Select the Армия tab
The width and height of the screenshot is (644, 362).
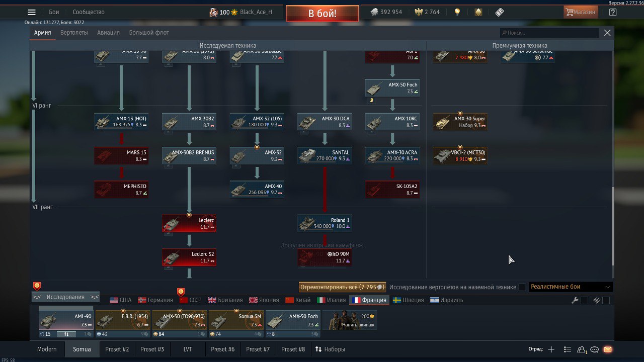[42, 33]
